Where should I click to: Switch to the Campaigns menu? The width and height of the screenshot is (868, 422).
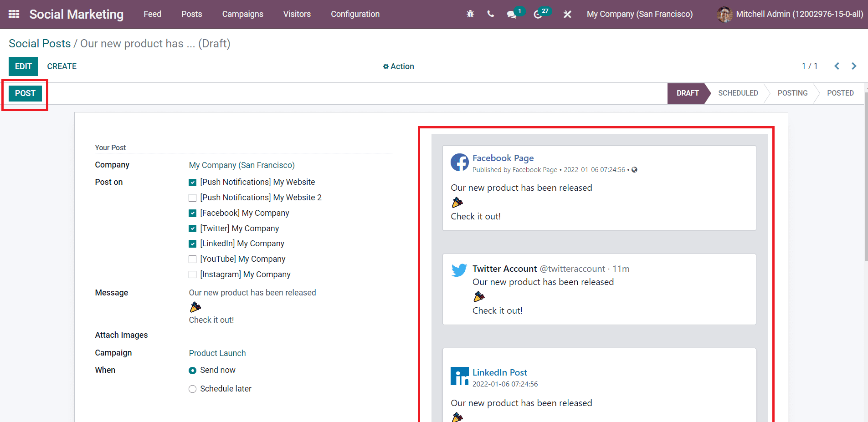(x=242, y=14)
